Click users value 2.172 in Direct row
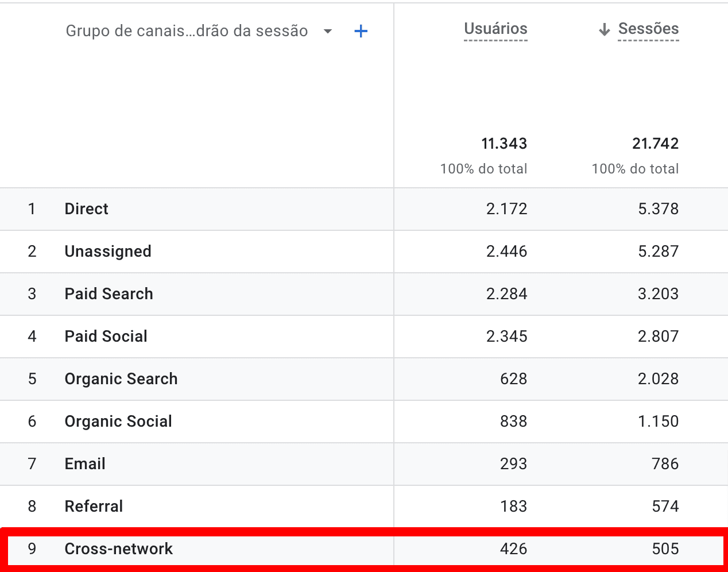 coord(506,209)
